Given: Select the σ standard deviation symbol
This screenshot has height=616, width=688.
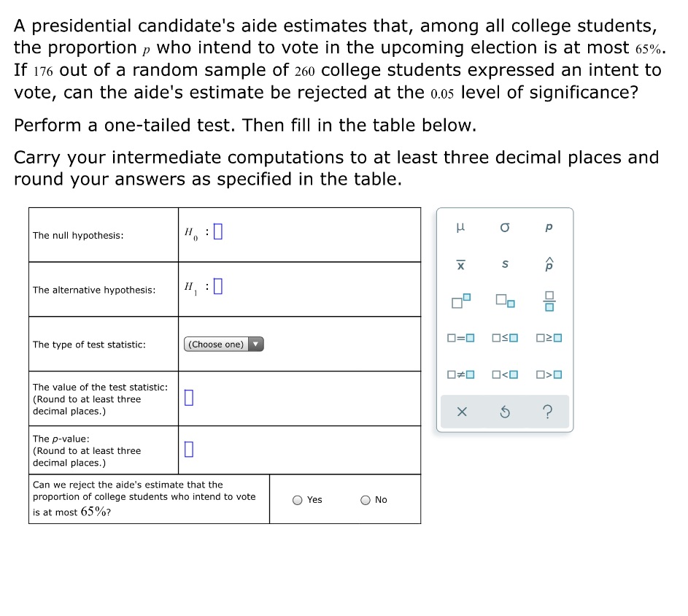Looking at the screenshot, I should click(x=504, y=228).
